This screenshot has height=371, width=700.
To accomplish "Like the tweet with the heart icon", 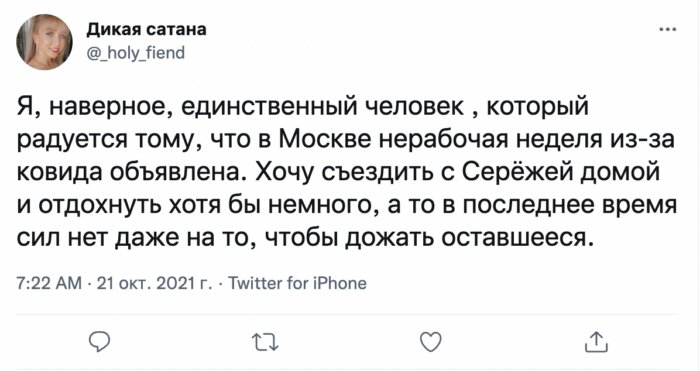I will click(431, 342).
